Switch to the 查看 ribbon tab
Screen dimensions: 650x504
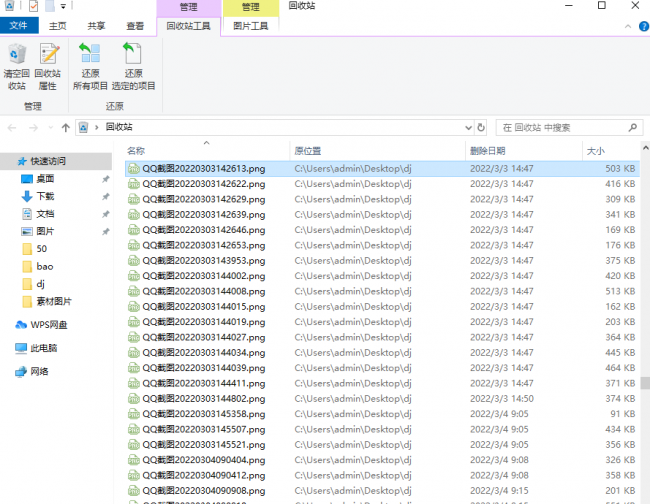point(135,26)
